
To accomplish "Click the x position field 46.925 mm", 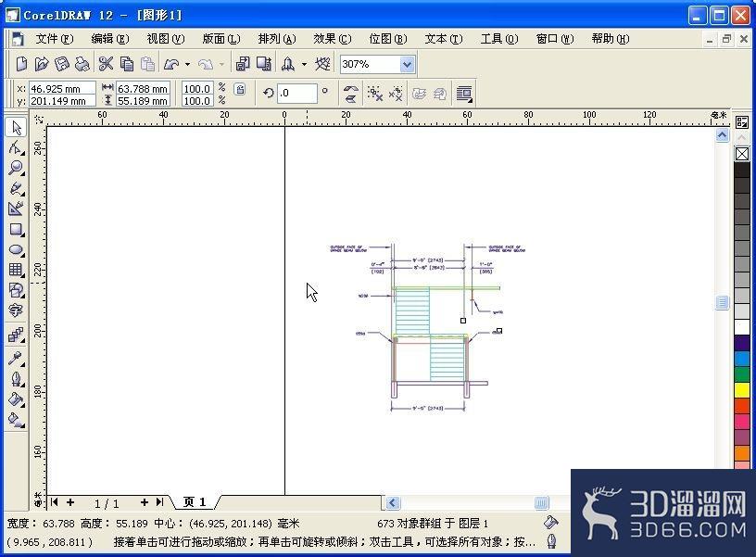I will pyautogui.click(x=62, y=89).
